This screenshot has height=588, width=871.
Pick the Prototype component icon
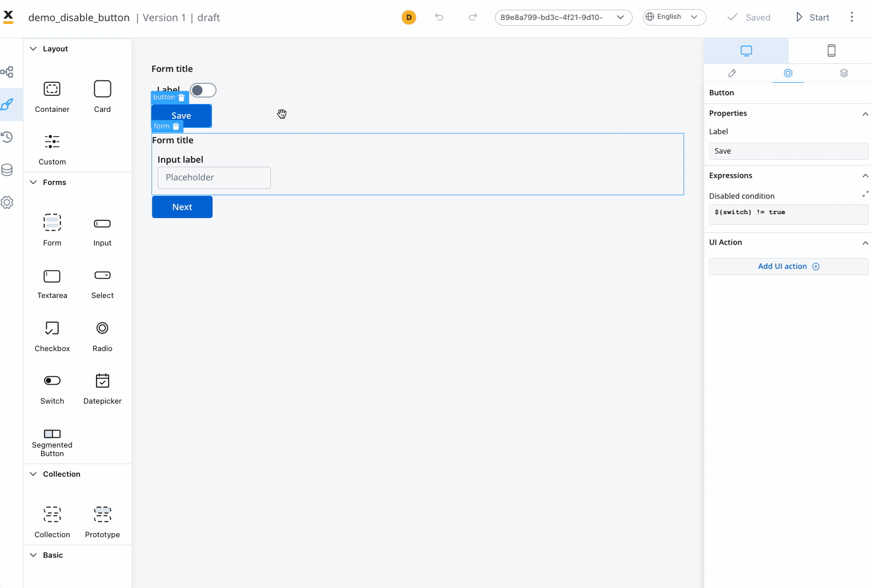click(x=102, y=514)
